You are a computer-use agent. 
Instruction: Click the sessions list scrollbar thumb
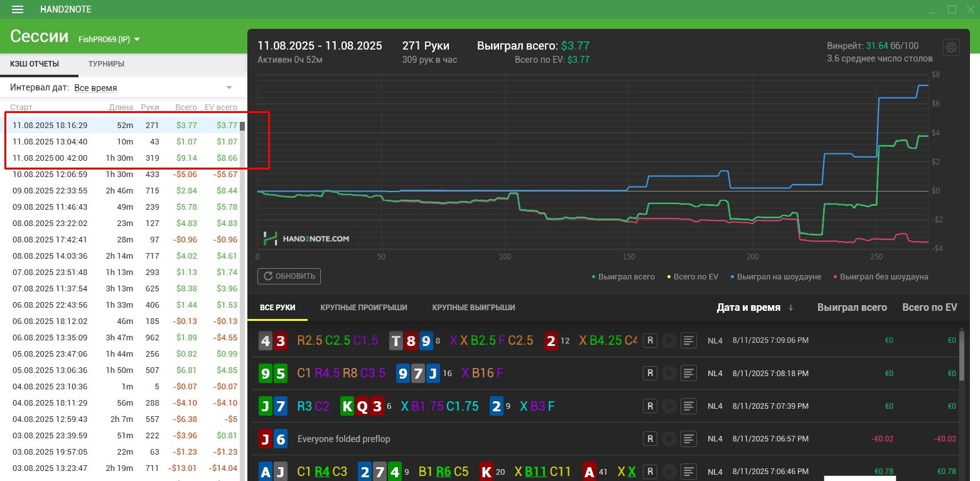242,126
